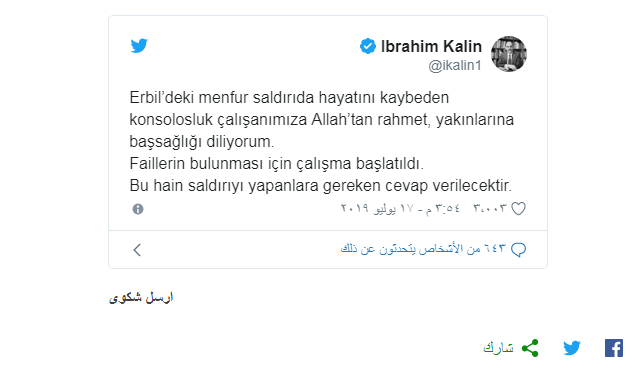Open the green share icon
The height and width of the screenshot is (371, 635).
pos(530,348)
